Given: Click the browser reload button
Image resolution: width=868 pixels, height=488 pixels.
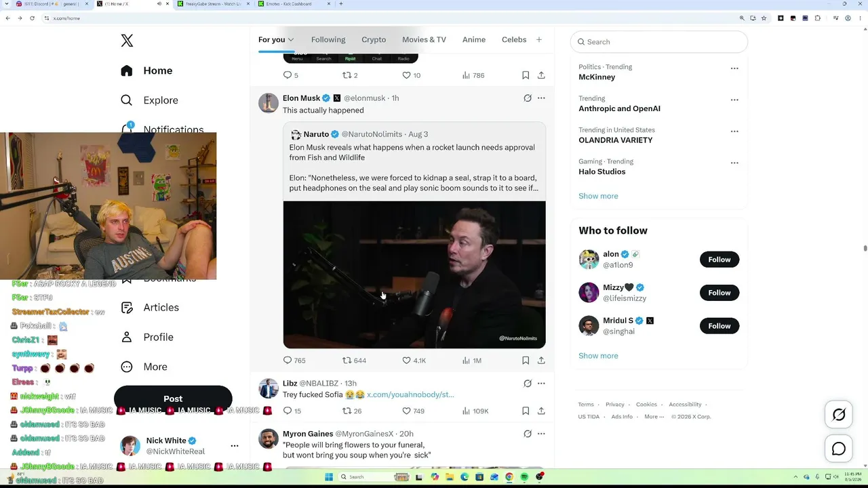Looking at the screenshot, I should tap(32, 18).
